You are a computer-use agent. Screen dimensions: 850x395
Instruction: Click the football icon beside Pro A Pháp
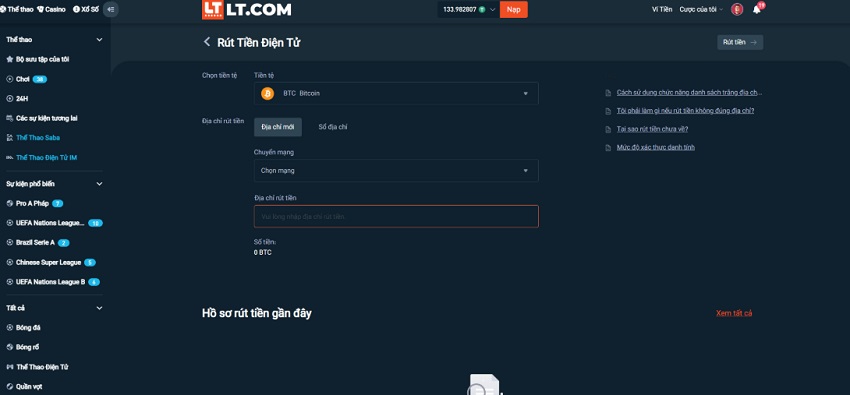click(x=9, y=203)
